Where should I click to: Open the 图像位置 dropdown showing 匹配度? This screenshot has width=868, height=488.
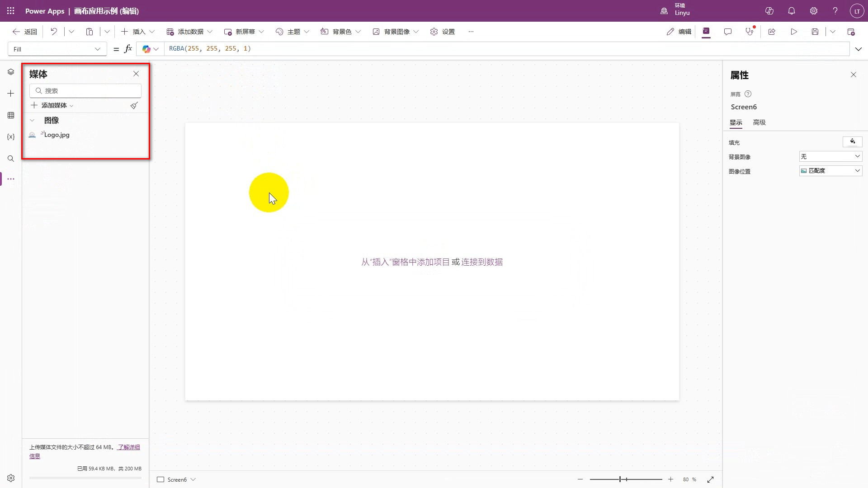coord(830,171)
